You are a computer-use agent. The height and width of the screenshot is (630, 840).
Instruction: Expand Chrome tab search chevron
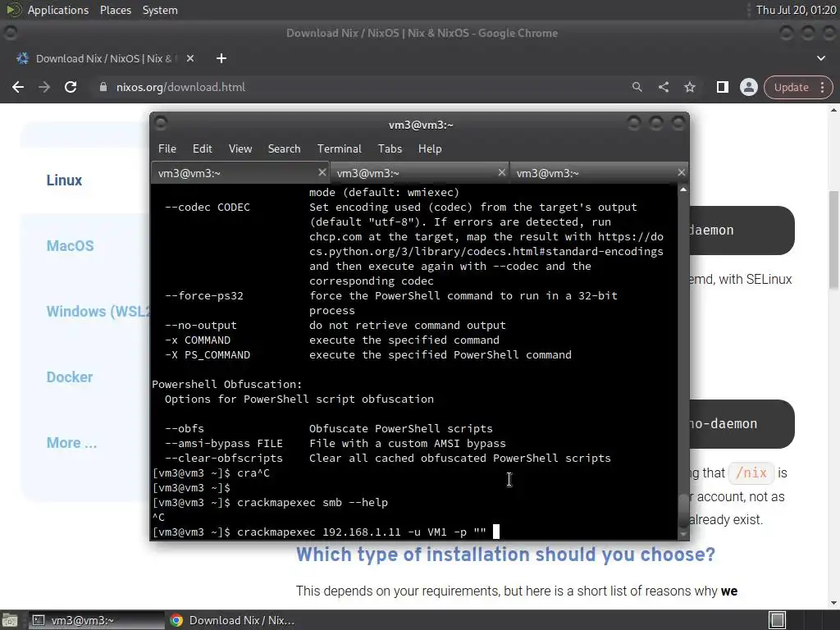point(820,58)
